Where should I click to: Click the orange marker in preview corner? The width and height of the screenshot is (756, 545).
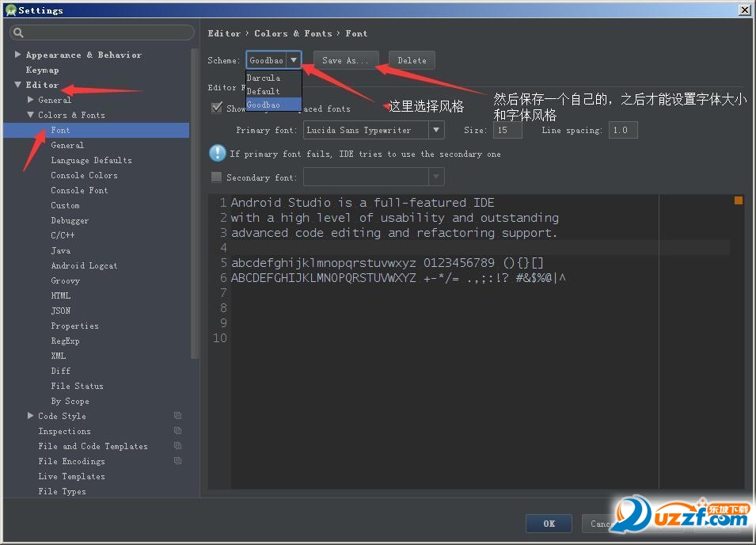(738, 200)
